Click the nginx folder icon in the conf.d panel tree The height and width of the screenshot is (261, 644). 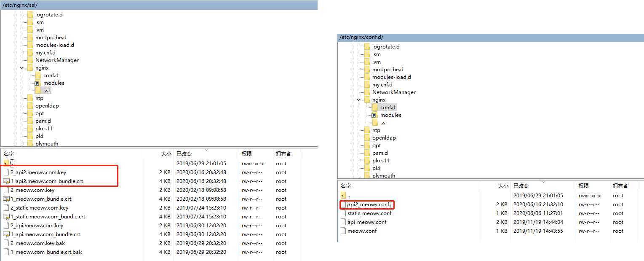[x=367, y=100]
